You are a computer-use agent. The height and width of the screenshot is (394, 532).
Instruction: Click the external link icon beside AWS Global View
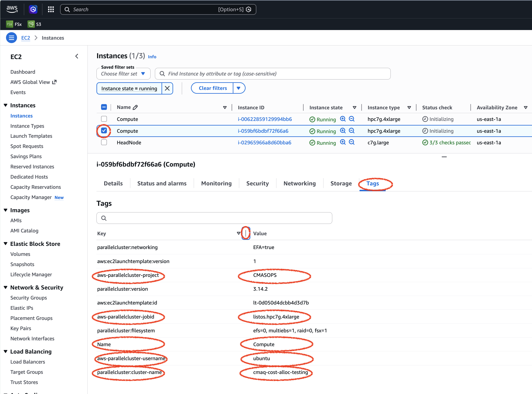(x=54, y=82)
